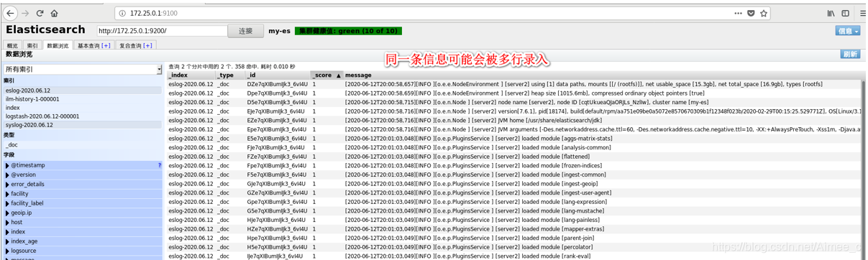This screenshot has width=868, height=260.
Task: Click the browser back arrow
Action: tap(11, 13)
